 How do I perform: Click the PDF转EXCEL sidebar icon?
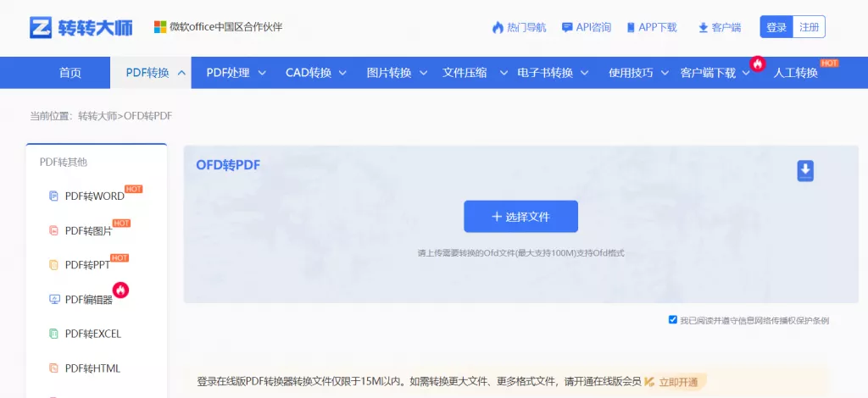(x=53, y=334)
